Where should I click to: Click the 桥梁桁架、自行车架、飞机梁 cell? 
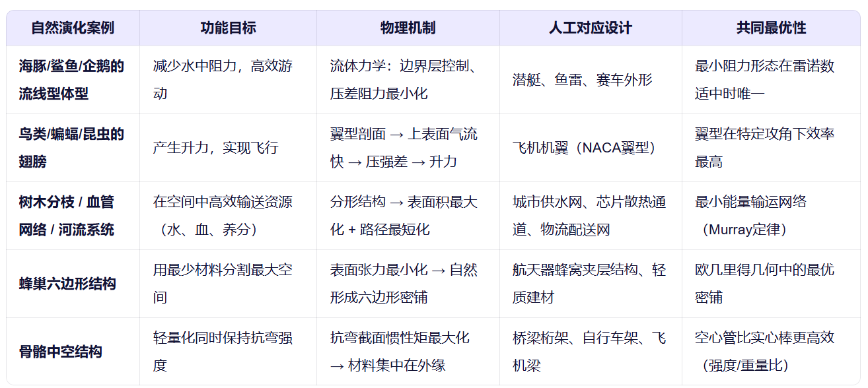click(x=590, y=351)
